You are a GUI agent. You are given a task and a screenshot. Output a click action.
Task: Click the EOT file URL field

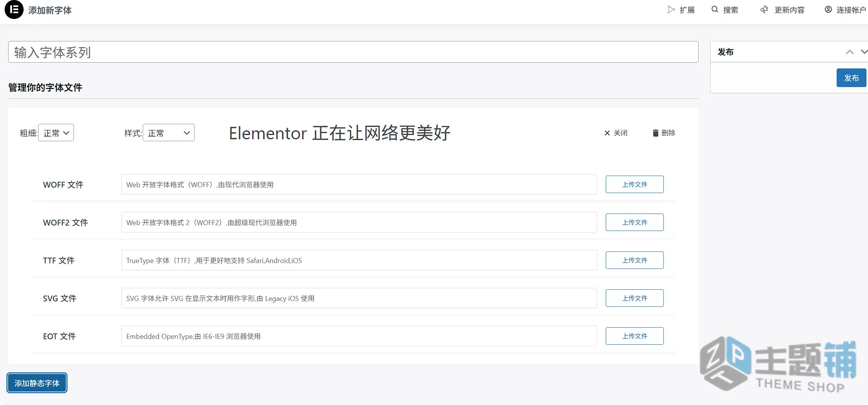359,336
